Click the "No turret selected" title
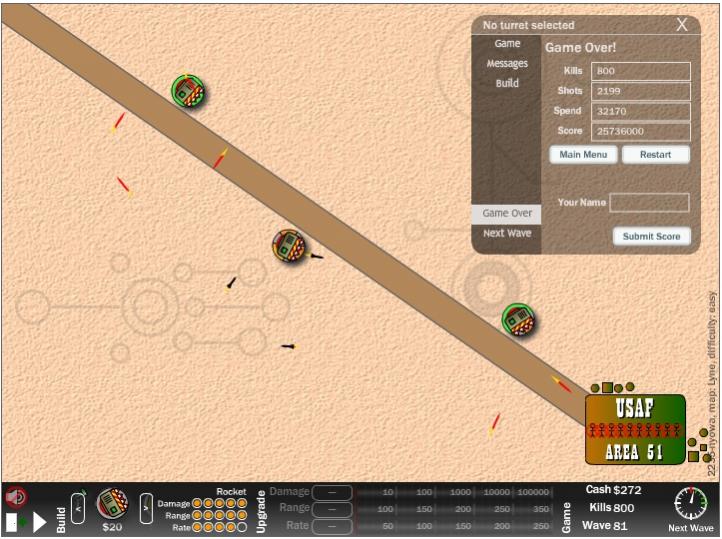Screen dimensions: 722x539 point(528,25)
